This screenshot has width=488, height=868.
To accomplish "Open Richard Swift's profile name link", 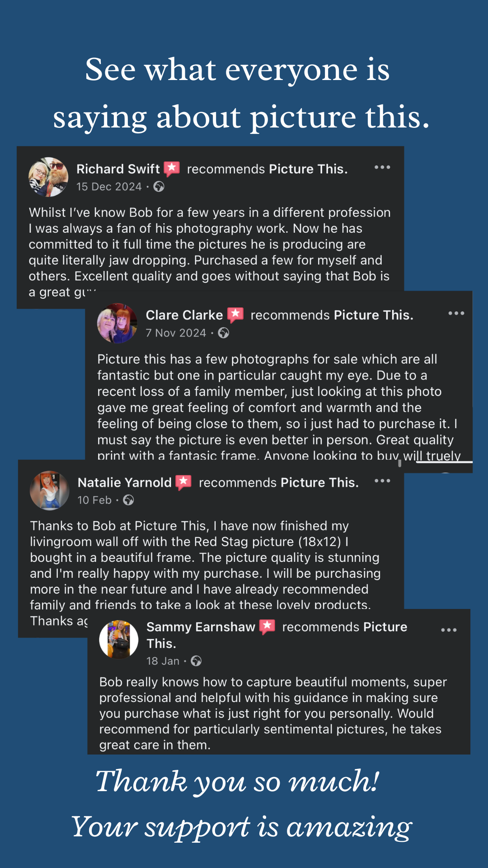I will (118, 169).
